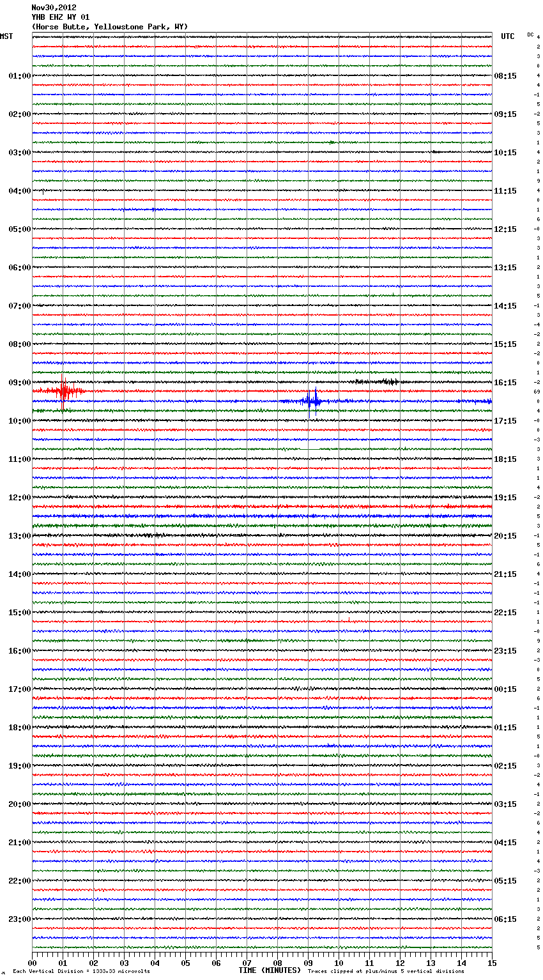
Task: Click the black tremor burst on 09:00 trace
Action: click(x=381, y=382)
